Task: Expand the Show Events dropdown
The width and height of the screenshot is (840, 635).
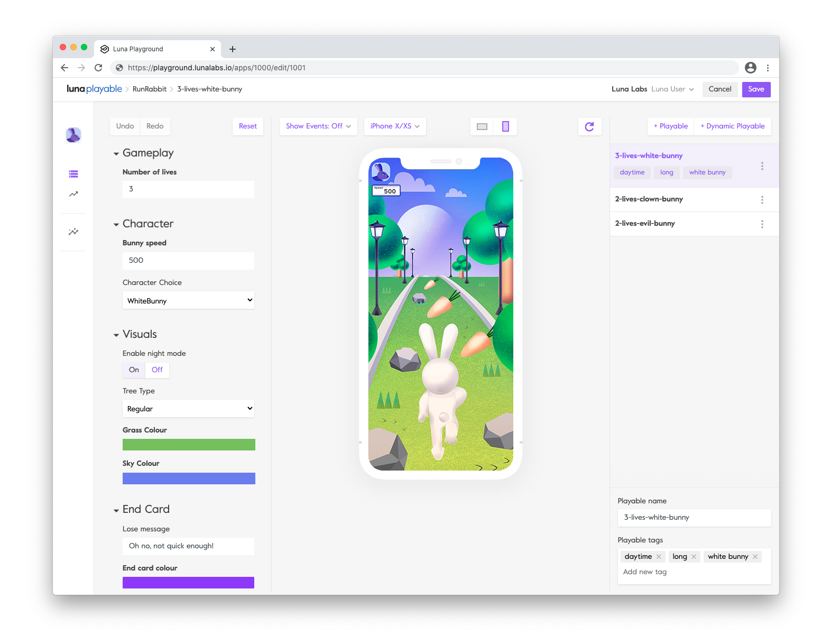Action: point(318,126)
